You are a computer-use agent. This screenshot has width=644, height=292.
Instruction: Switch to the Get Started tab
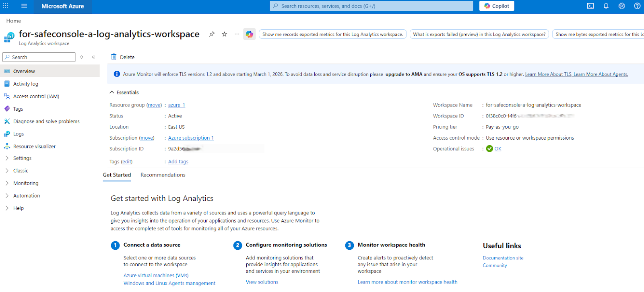[x=117, y=175]
